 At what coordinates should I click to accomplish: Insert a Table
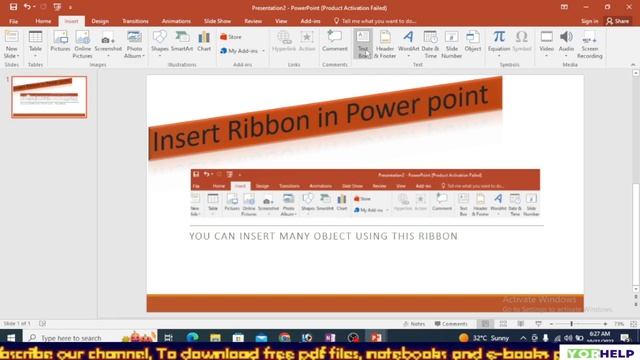coord(36,44)
